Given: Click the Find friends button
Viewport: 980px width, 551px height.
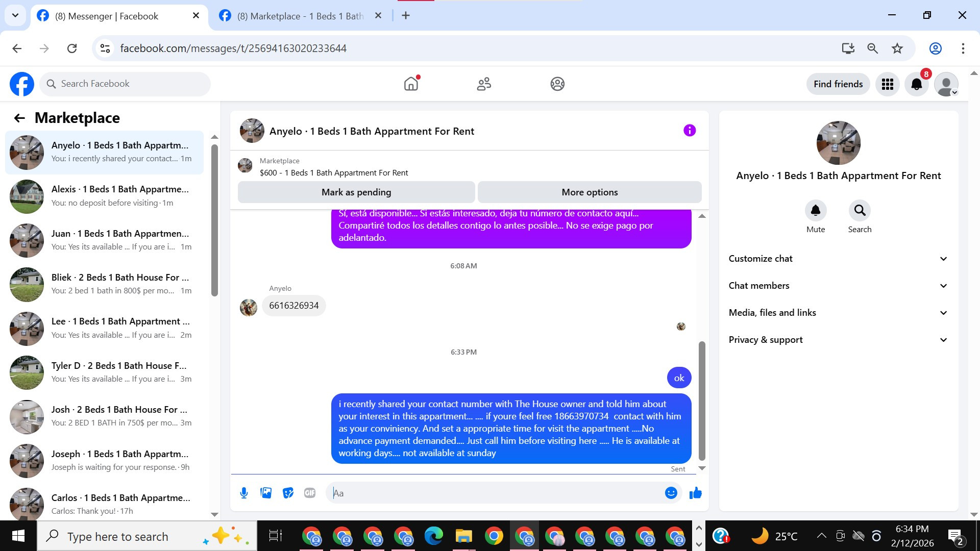Looking at the screenshot, I should [x=838, y=84].
